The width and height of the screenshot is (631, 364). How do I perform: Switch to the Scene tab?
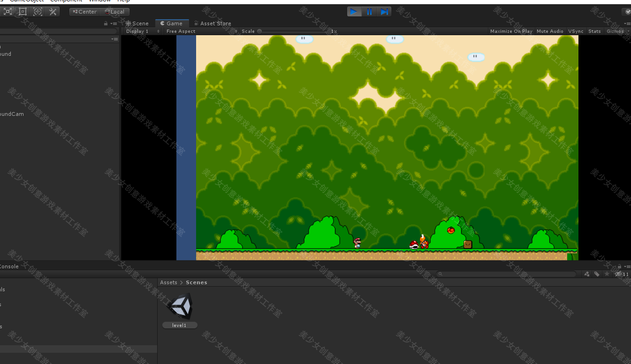pyautogui.click(x=137, y=23)
